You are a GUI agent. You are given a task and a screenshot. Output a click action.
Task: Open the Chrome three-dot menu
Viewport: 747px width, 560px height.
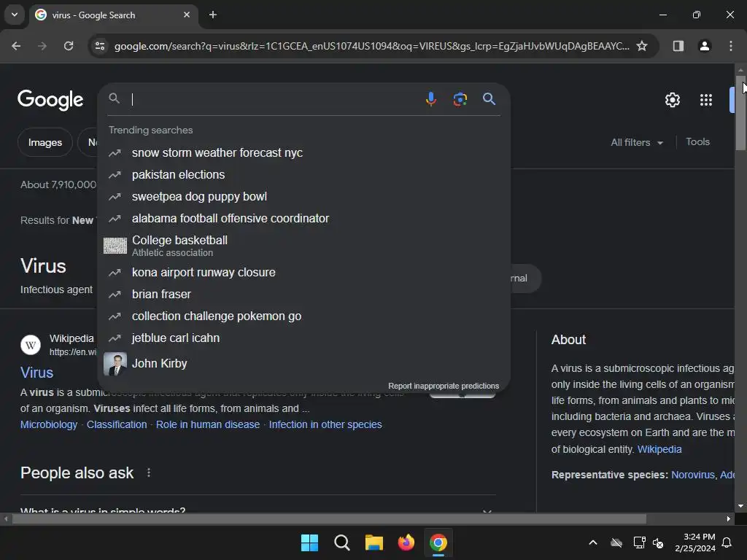click(x=731, y=46)
